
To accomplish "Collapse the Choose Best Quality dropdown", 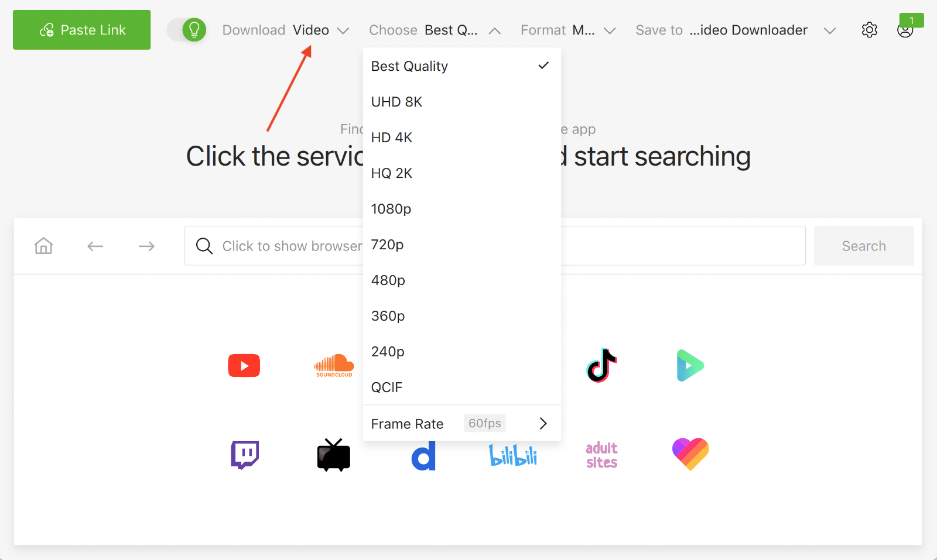I will (x=435, y=30).
